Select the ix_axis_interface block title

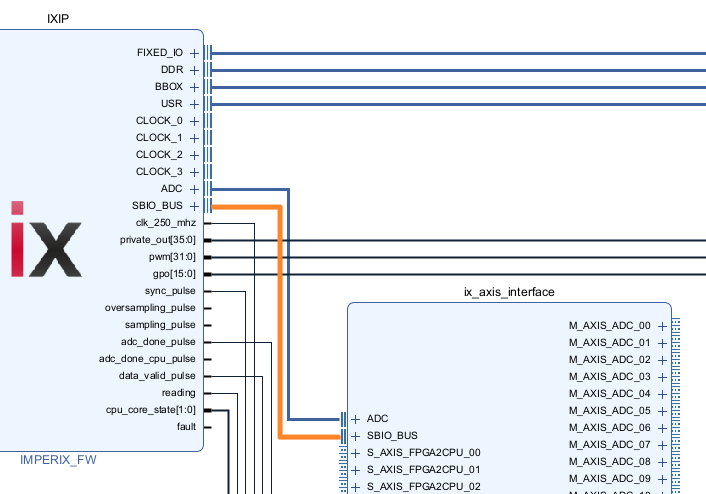508,292
